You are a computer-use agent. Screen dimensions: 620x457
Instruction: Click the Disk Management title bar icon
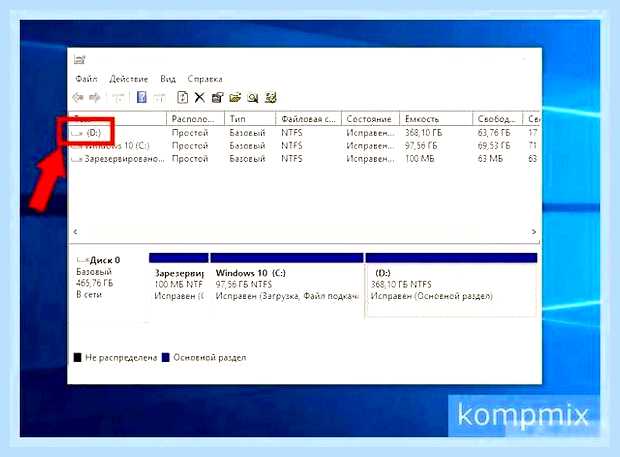coord(79,60)
